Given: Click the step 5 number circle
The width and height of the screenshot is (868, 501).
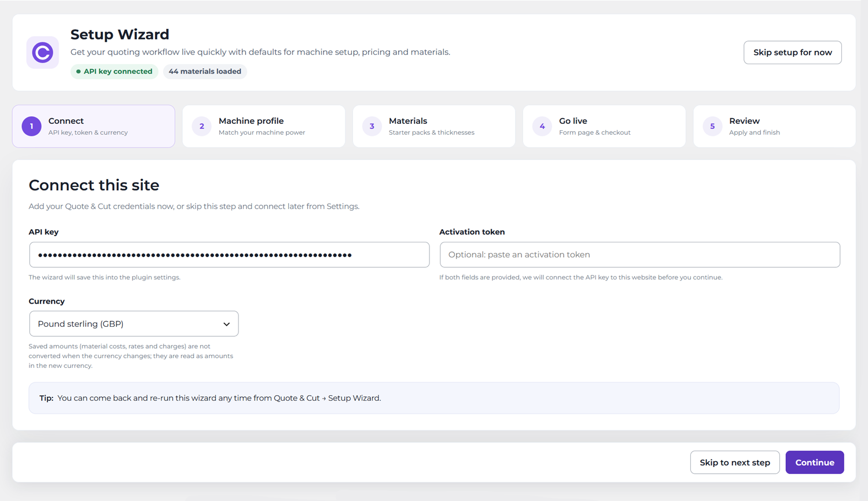Looking at the screenshot, I should [712, 126].
